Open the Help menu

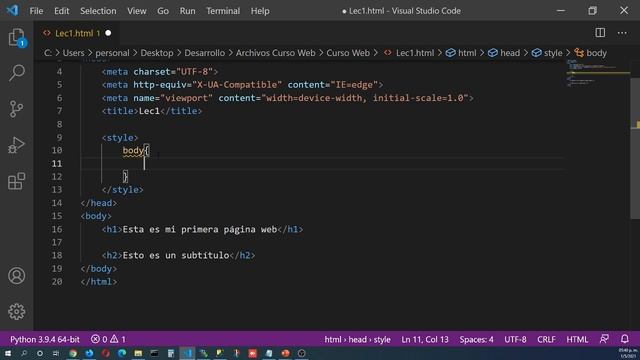260,11
